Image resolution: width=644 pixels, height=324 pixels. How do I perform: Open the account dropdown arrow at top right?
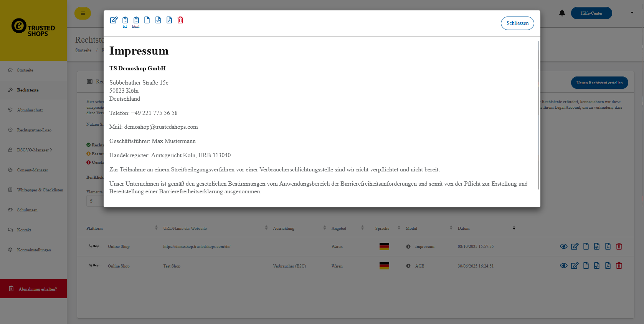(632, 13)
